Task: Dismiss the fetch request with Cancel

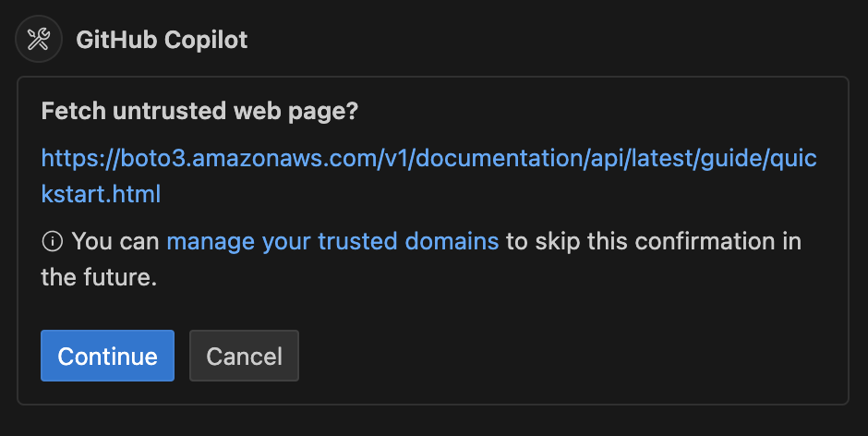Action: tap(244, 356)
